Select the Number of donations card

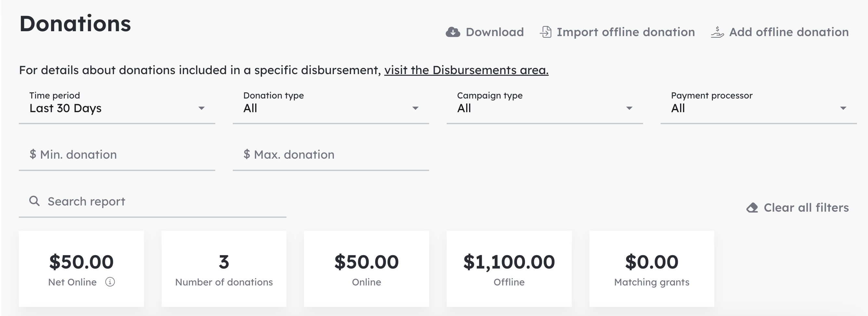click(x=224, y=269)
